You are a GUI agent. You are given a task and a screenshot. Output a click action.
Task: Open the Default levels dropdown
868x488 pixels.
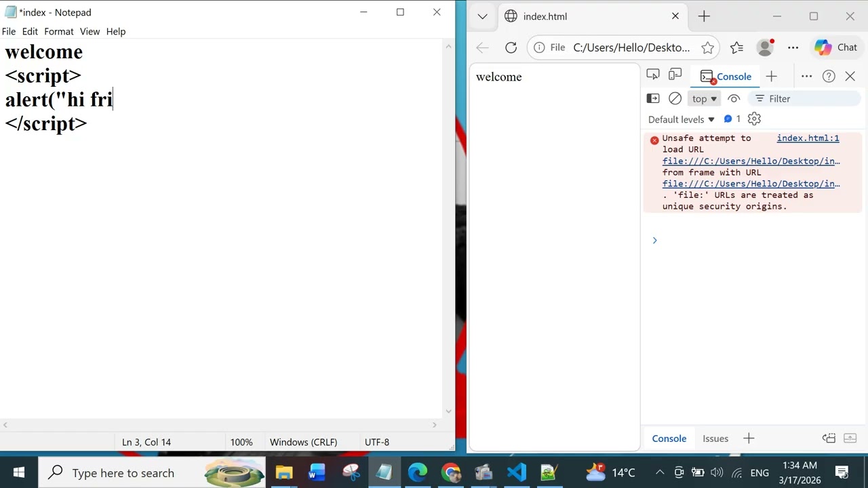tap(681, 119)
